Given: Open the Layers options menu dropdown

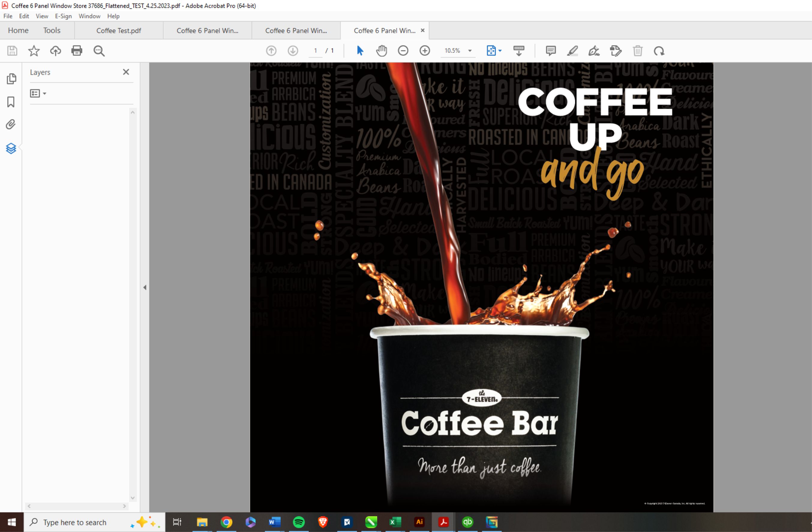Looking at the screenshot, I should [38, 94].
